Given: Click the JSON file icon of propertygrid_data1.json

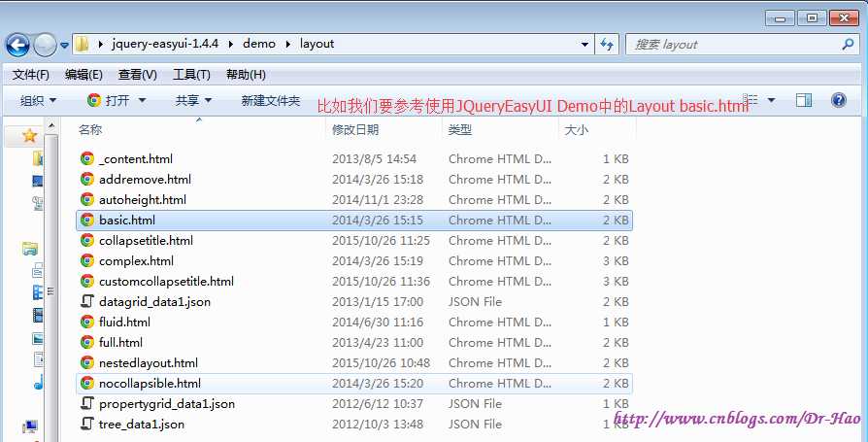Looking at the screenshot, I should 87,404.
